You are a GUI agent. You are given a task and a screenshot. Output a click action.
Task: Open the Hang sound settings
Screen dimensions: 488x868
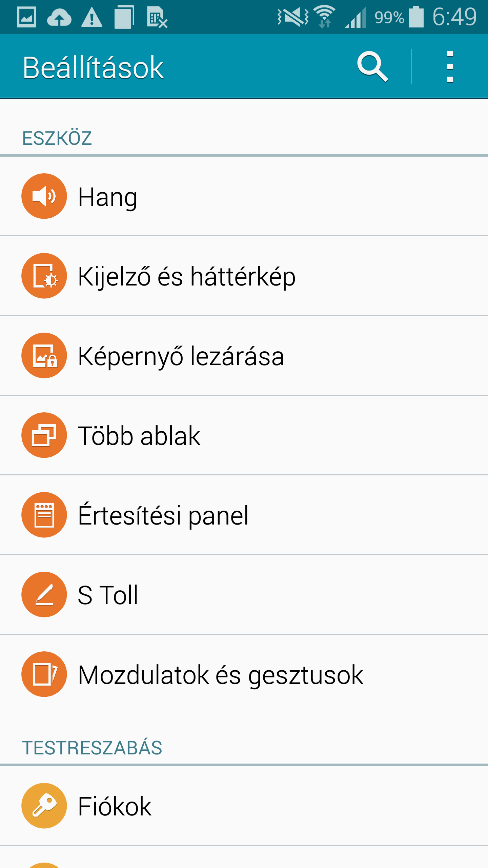(x=108, y=197)
